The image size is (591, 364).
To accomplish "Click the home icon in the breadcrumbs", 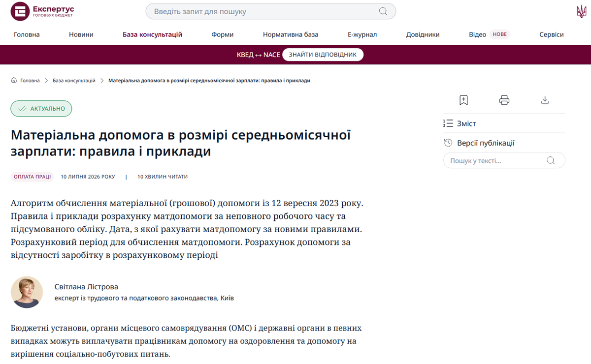I will pos(14,80).
